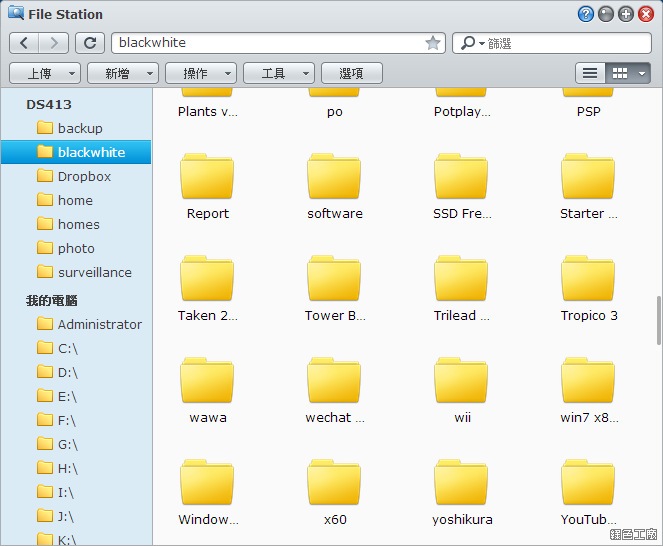Open the 上傳 upload dropdown
This screenshot has width=663, height=546.
tap(45, 73)
